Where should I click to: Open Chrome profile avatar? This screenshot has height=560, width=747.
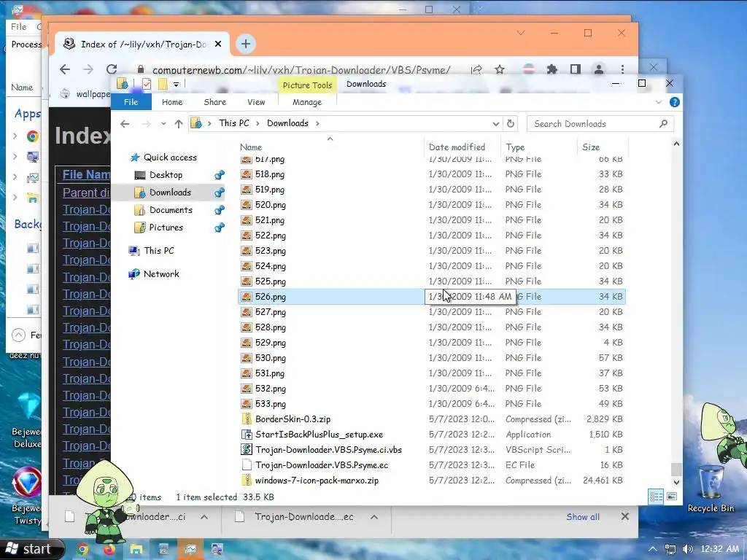click(599, 69)
